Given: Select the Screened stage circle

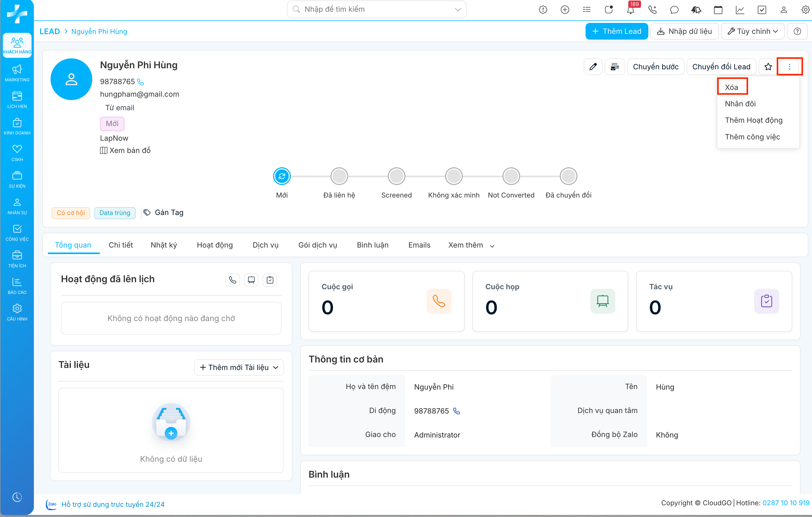Looking at the screenshot, I should point(396,176).
